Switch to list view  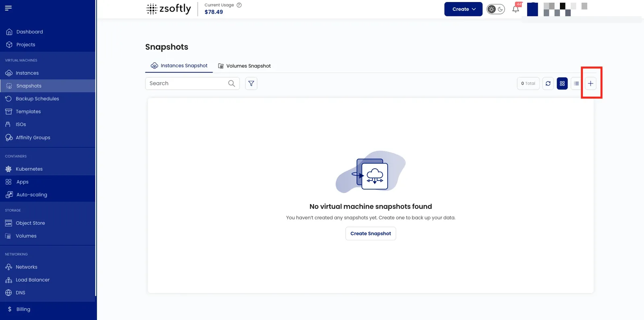(576, 83)
